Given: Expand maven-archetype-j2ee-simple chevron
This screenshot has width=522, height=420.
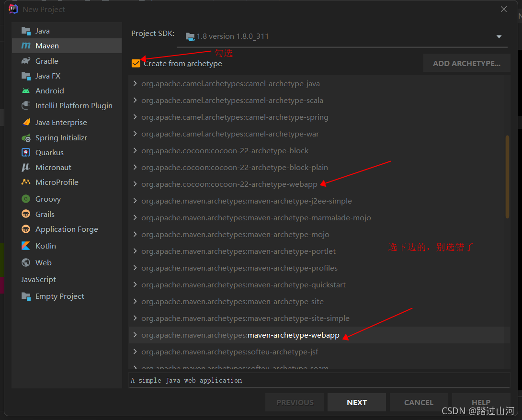Looking at the screenshot, I should (x=135, y=201).
